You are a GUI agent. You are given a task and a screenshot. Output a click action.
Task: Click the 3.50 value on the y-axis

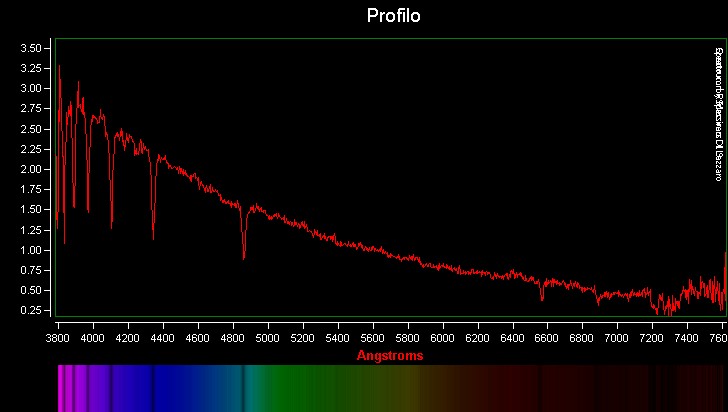pyautogui.click(x=30, y=48)
